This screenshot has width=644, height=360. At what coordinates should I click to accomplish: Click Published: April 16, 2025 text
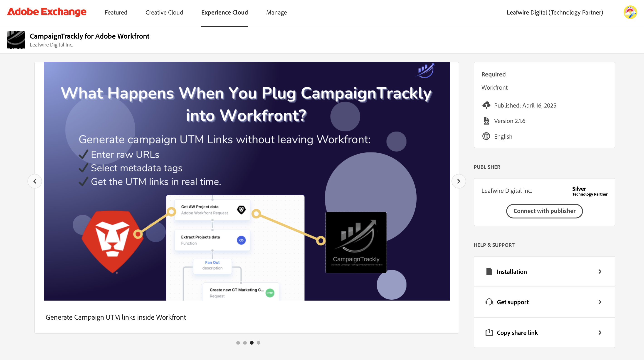(525, 105)
